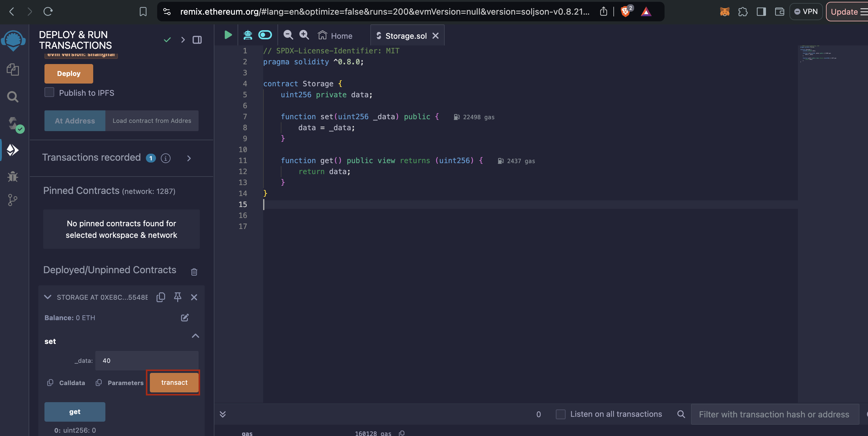Open the site settings icon in address bar
Viewport: 868px width, 436px height.
[x=167, y=12]
